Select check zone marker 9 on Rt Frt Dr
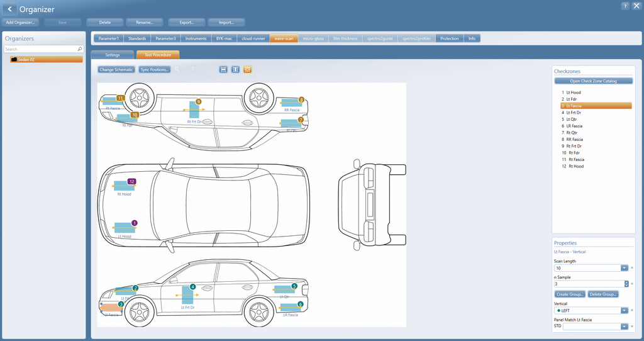This screenshot has height=341, width=644. coord(198,101)
